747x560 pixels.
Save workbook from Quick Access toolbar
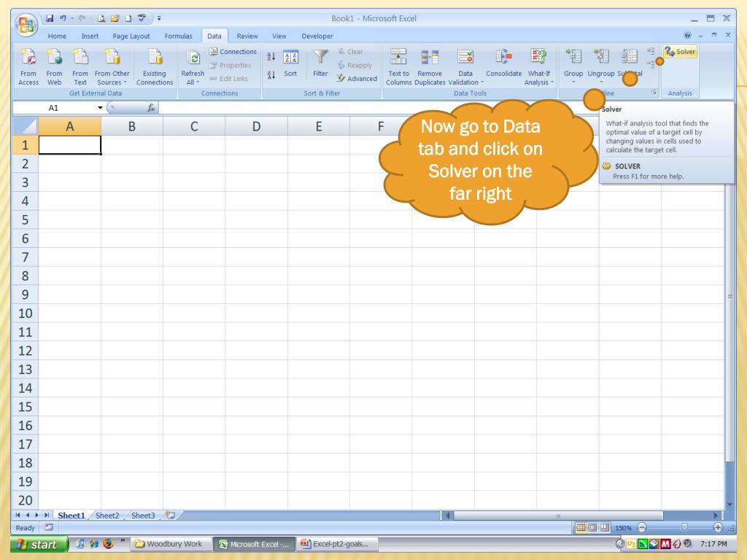click(50, 18)
